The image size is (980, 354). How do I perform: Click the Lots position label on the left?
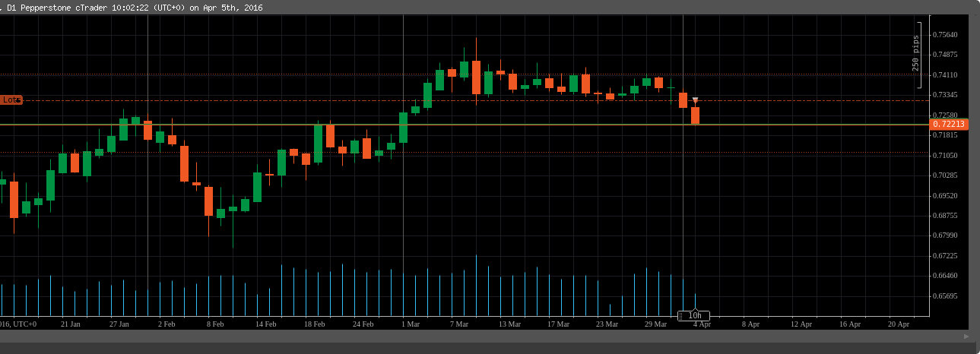[x=11, y=100]
